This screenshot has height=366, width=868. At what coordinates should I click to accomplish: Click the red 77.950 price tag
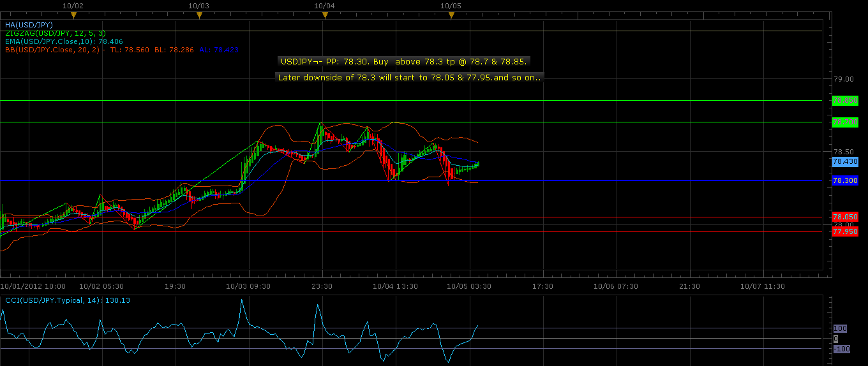845,232
